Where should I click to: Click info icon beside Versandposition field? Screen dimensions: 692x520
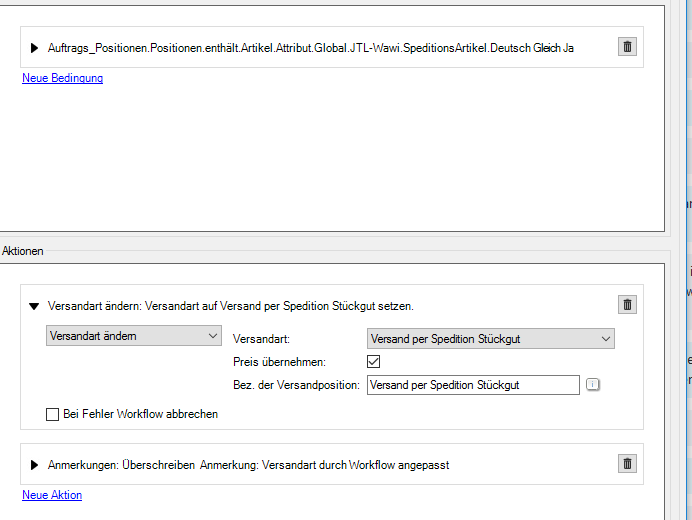tap(592, 385)
